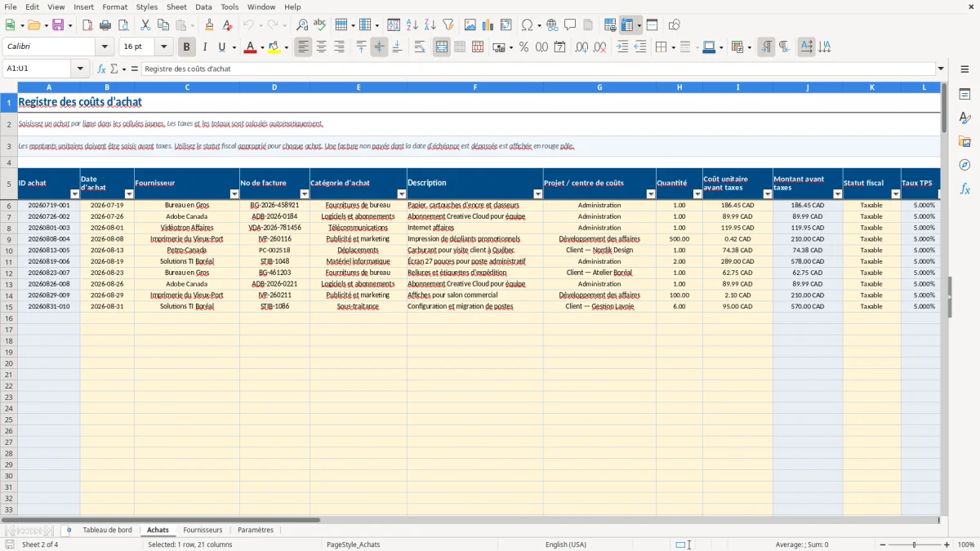Open the Tools menu
Viewport: 980px width, 551px height.
click(x=229, y=7)
